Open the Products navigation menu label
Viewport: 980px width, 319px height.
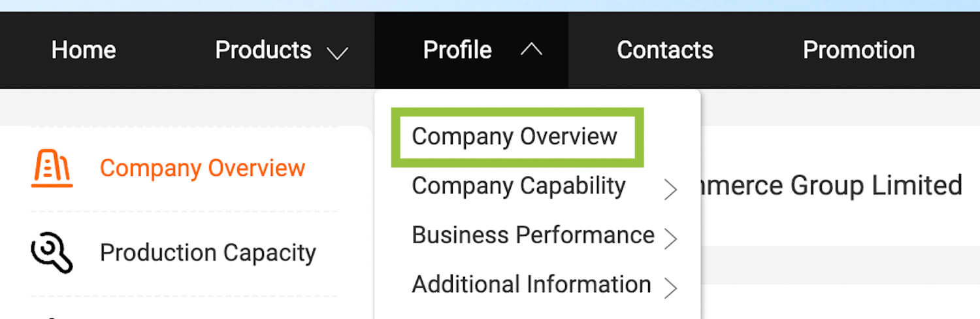coord(263,50)
